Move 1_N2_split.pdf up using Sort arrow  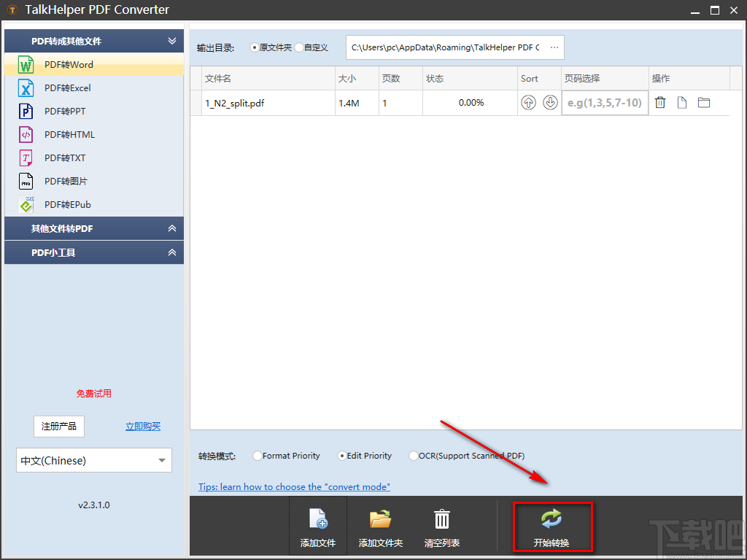pos(528,102)
